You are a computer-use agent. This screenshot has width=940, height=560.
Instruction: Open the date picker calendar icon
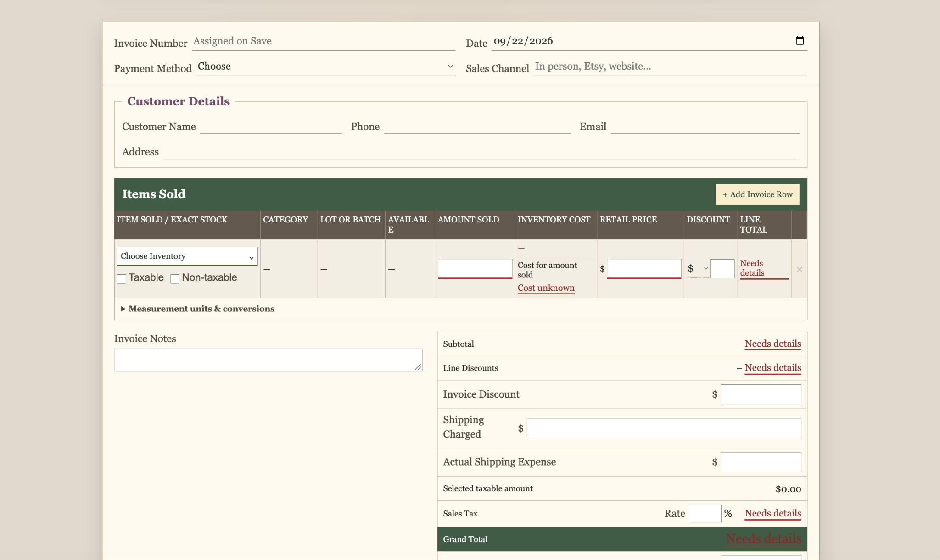pyautogui.click(x=800, y=41)
